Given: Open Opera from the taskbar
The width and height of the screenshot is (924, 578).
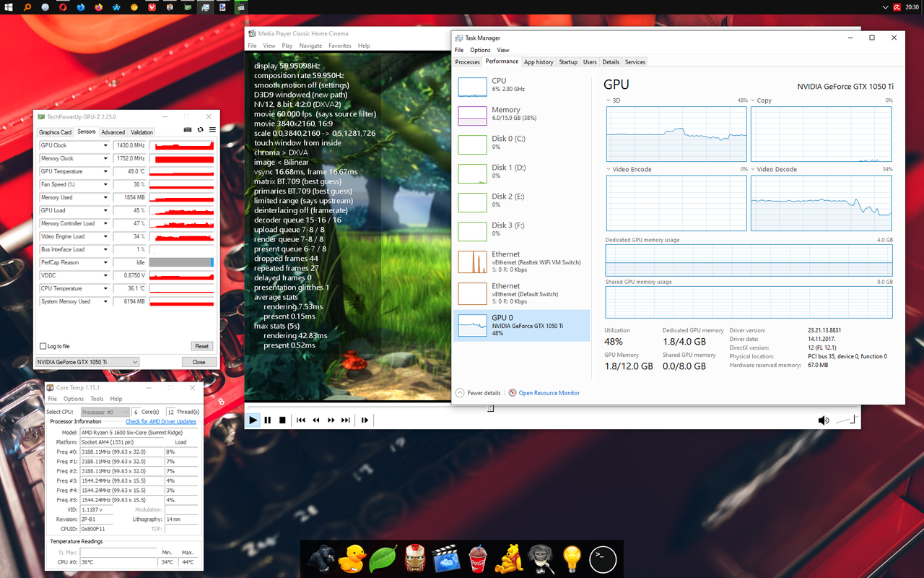Looking at the screenshot, I should coord(63,7).
